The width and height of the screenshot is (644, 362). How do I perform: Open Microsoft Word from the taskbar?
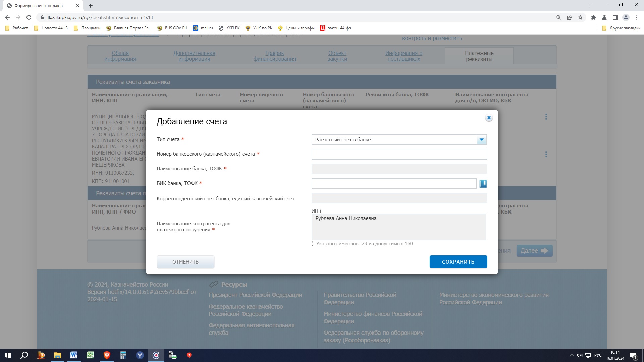(74, 355)
